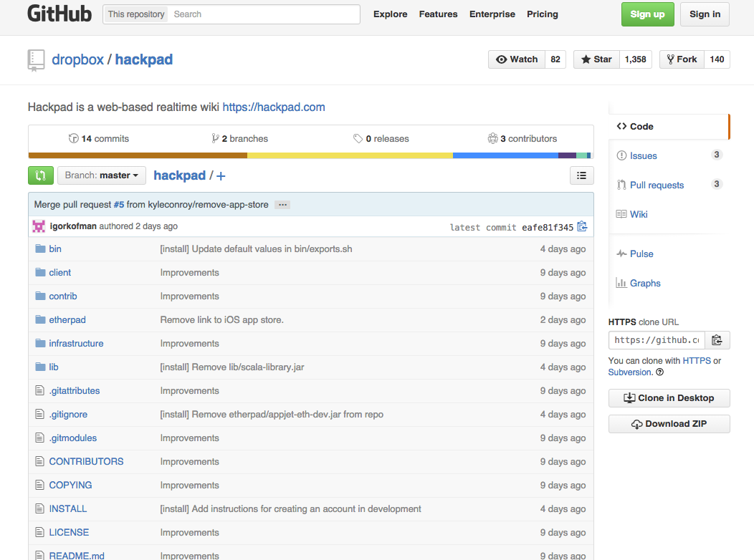
Task: Click igorkofman's avatar image
Action: click(x=39, y=226)
